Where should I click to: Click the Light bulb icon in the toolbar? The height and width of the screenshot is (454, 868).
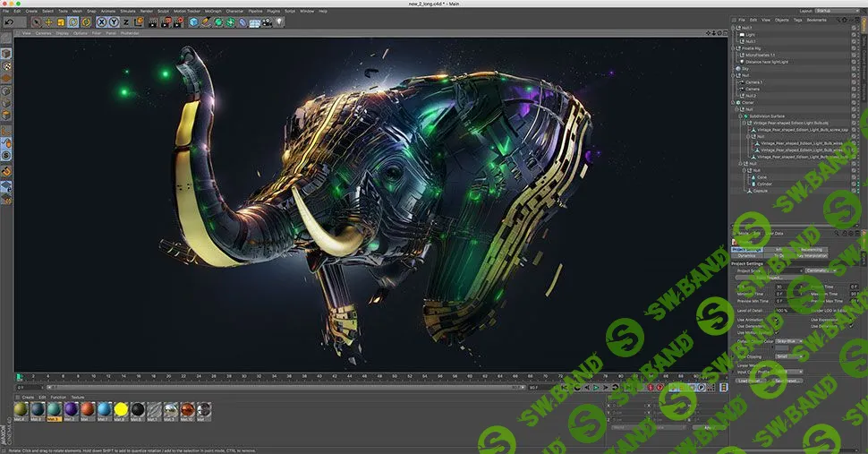279,21
